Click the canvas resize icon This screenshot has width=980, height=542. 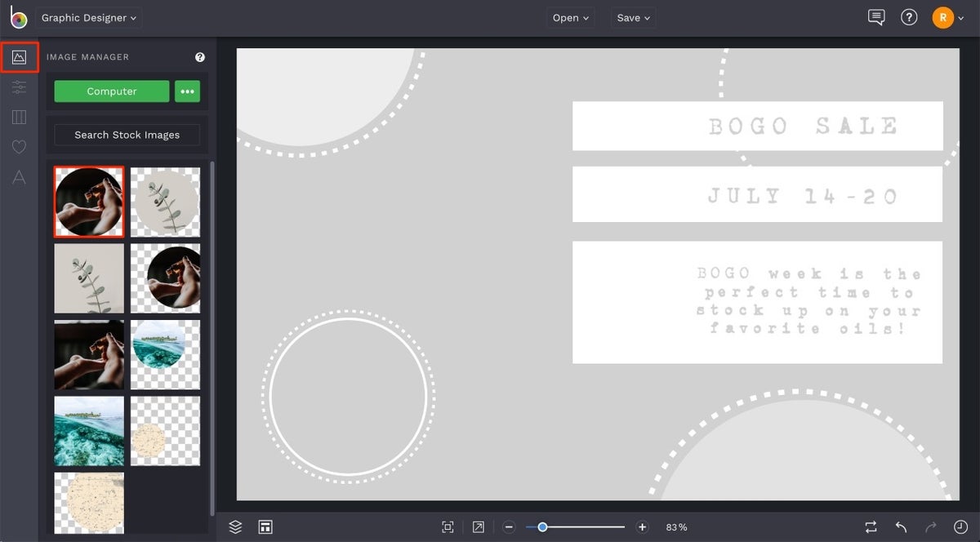point(265,526)
